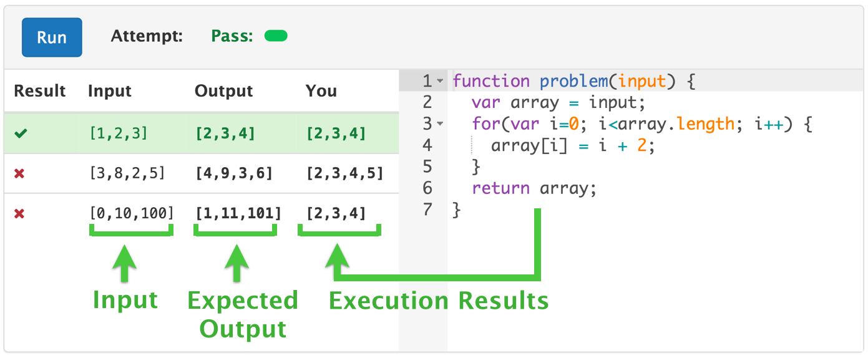This screenshot has width=868, height=358.
Task: Click line number 4 in the gutter
Action: (x=427, y=145)
